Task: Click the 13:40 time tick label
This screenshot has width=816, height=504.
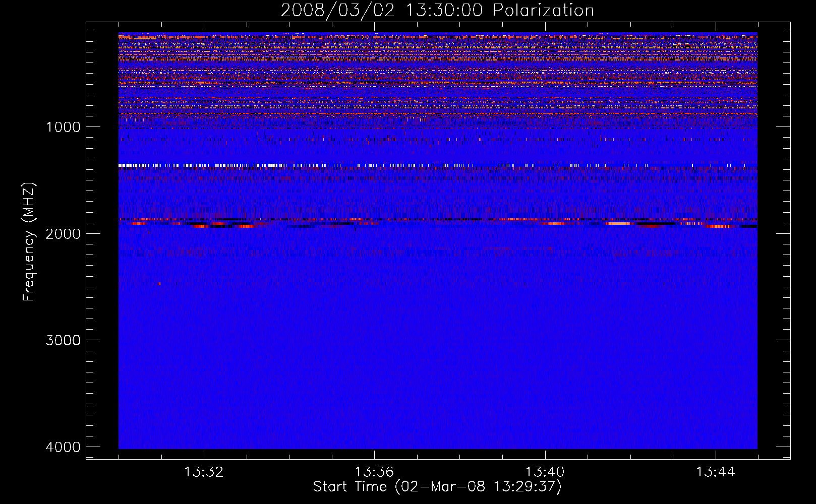Action: tap(545, 472)
